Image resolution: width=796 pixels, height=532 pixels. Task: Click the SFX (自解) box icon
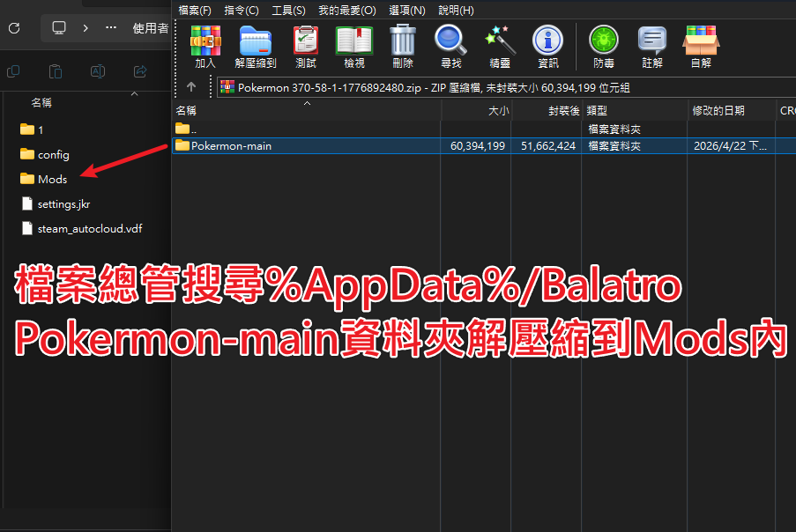click(701, 47)
